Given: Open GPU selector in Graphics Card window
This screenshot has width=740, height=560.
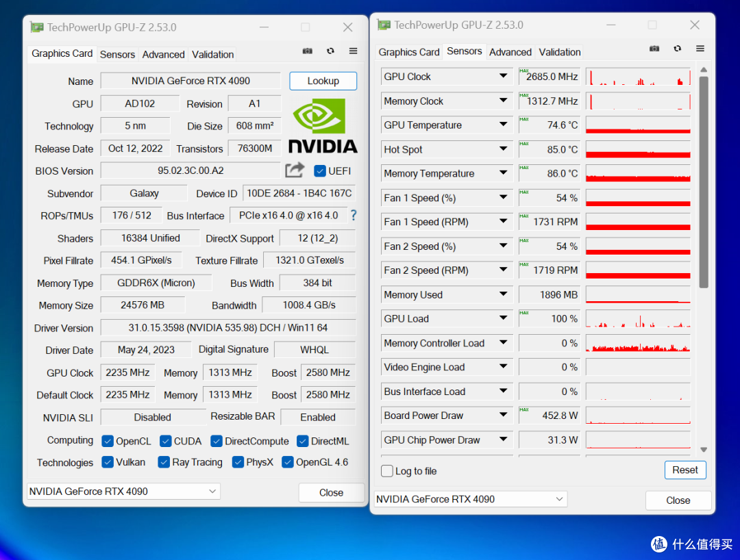Looking at the screenshot, I should click(x=123, y=491).
